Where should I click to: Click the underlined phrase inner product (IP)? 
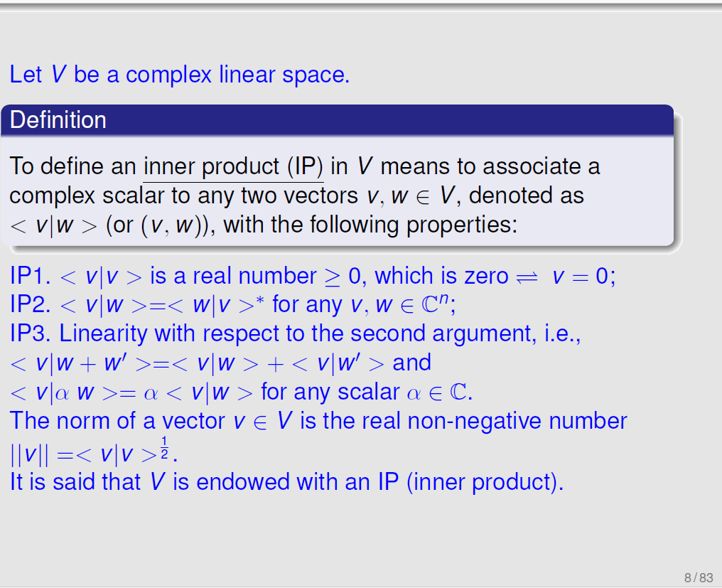[234, 166]
